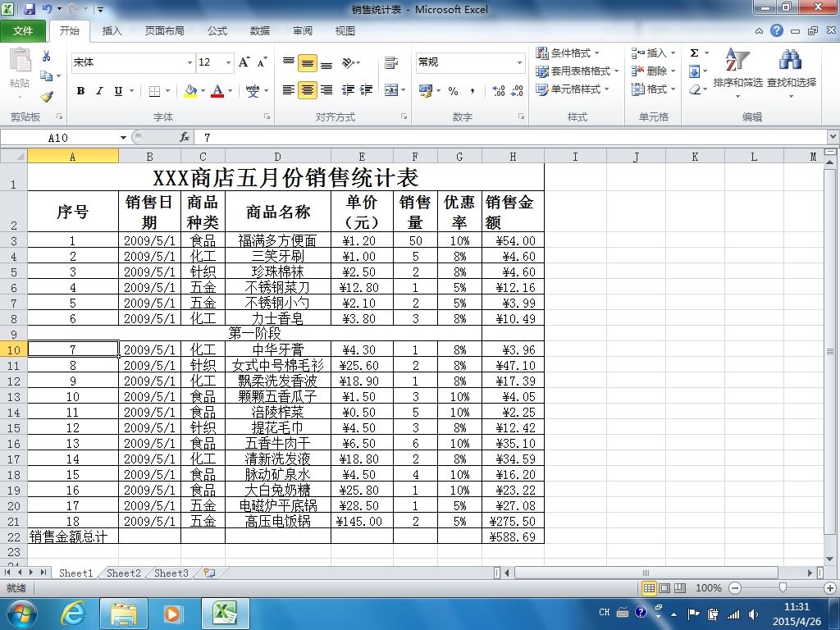Open the font name dropdown

(x=189, y=62)
